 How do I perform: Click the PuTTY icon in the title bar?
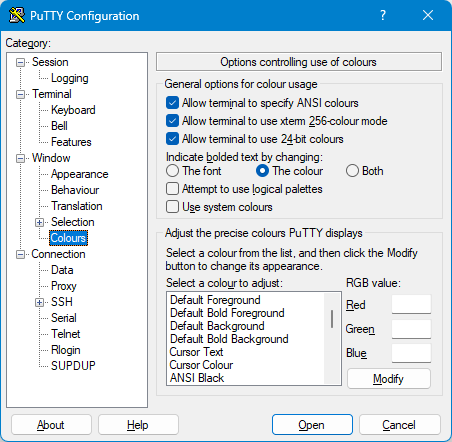click(17, 15)
